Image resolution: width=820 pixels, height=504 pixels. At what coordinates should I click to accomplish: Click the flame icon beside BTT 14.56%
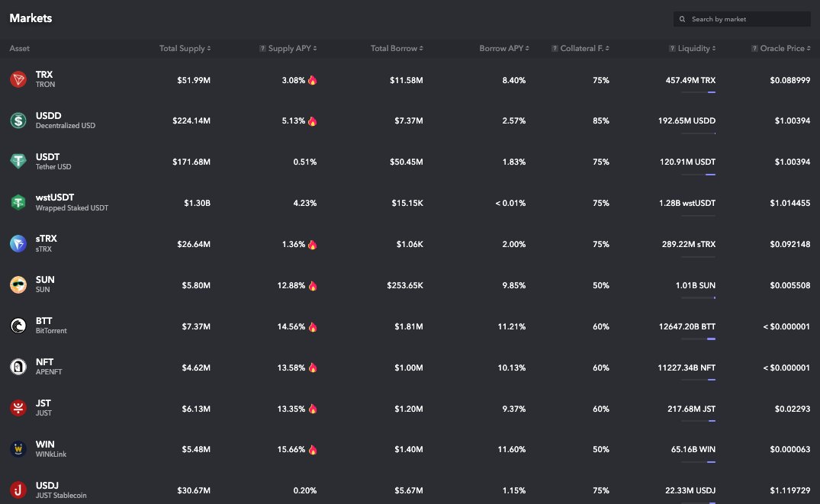[x=312, y=327]
